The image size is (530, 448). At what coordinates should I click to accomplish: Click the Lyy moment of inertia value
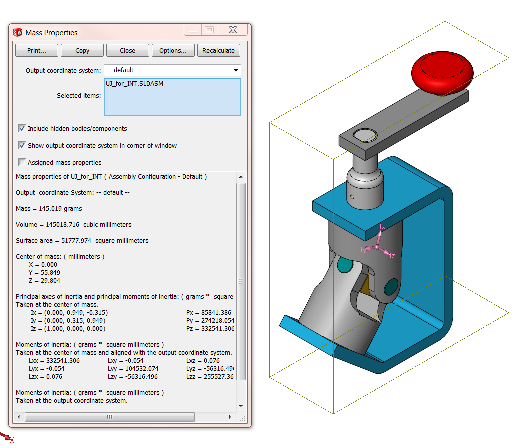[133, 369]
